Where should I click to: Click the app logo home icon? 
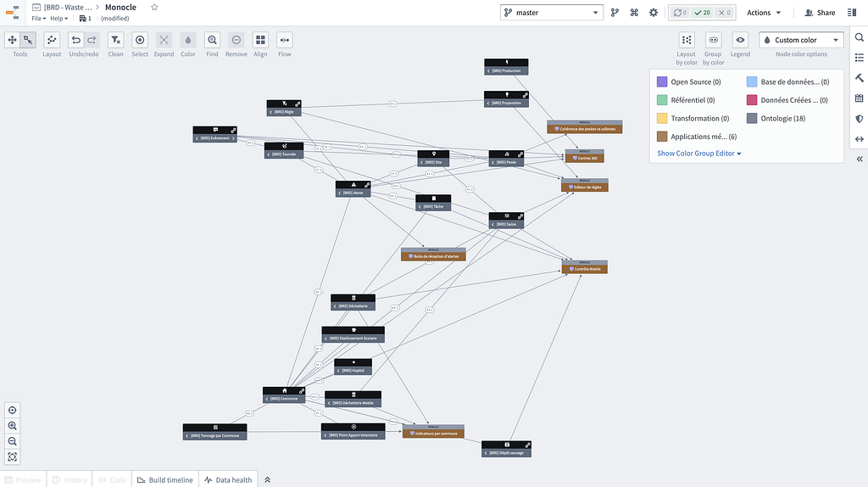[x=12, y=12]
